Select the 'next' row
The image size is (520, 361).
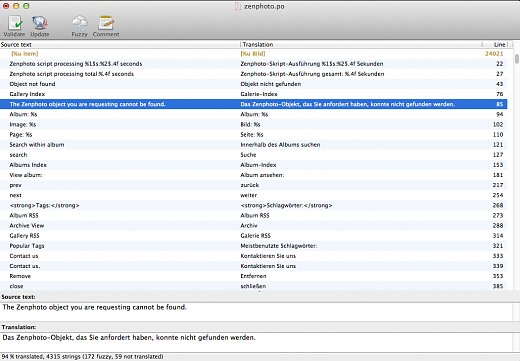click(x=254, y=195)
